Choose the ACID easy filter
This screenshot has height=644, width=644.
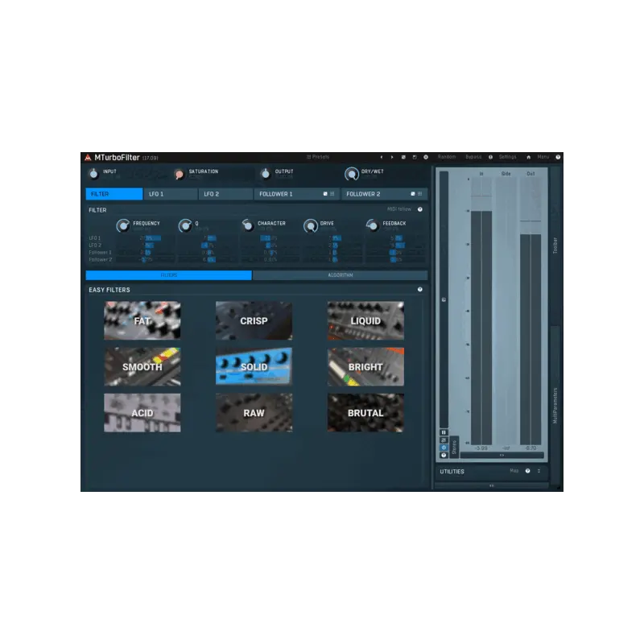point(142,413)
